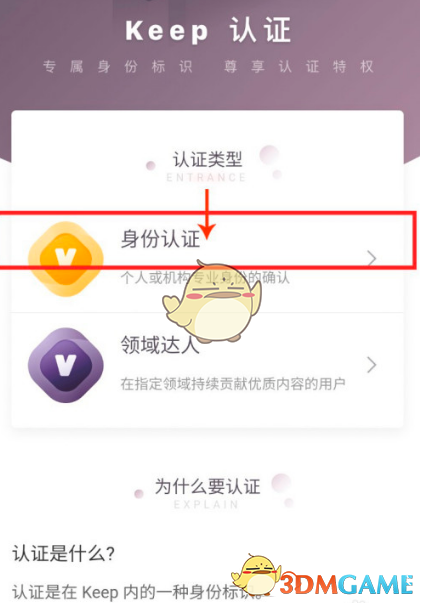Click the yellow duck mascot in center

pyautogui.click(x=212, y=302)
